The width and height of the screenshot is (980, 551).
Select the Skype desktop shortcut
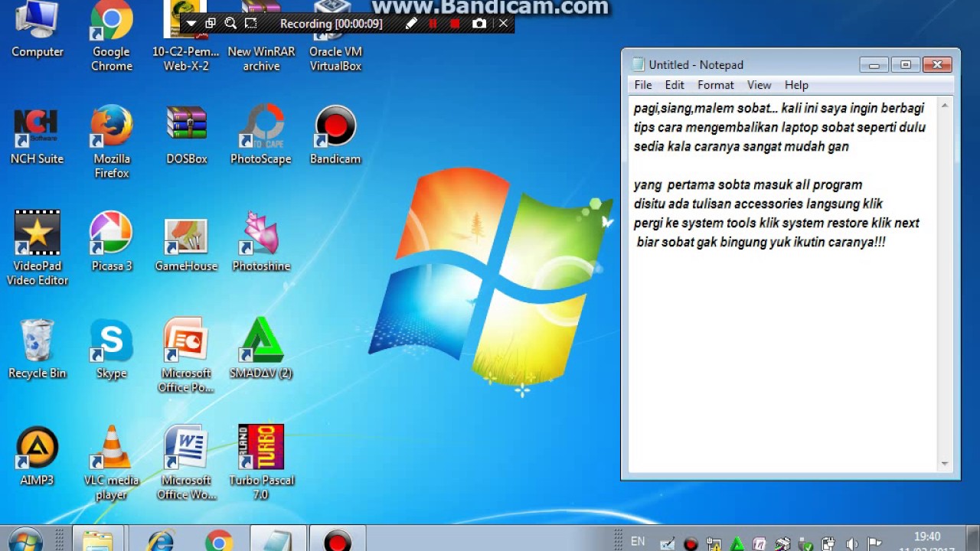tap(112, 350)
